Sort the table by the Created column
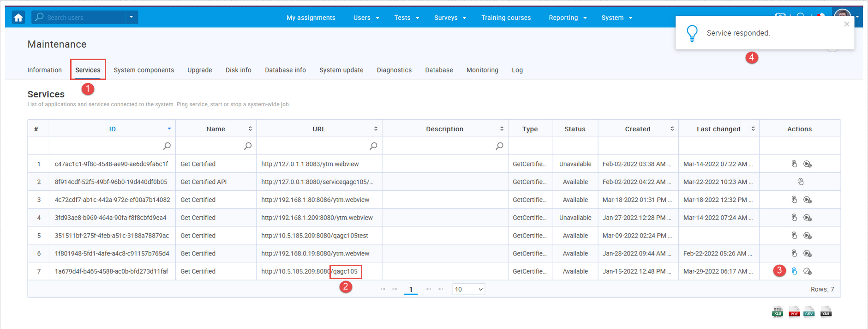This screenshot has height=329, width=868. click(x=638, y=129)
